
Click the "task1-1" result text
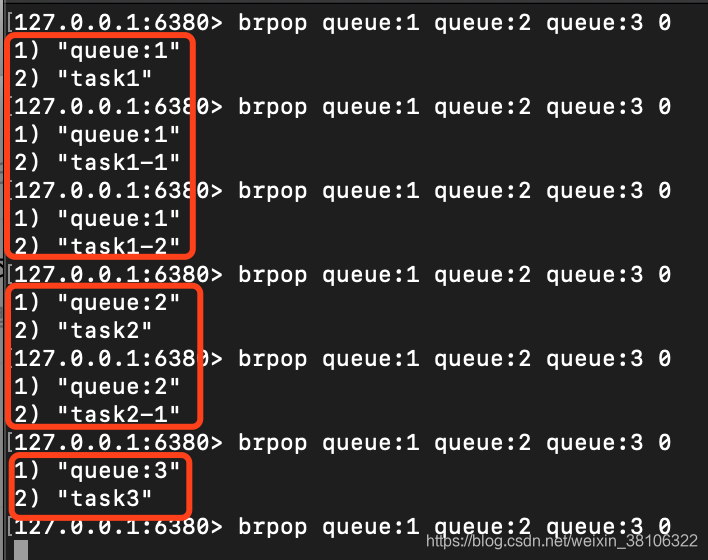coord(119,163)
